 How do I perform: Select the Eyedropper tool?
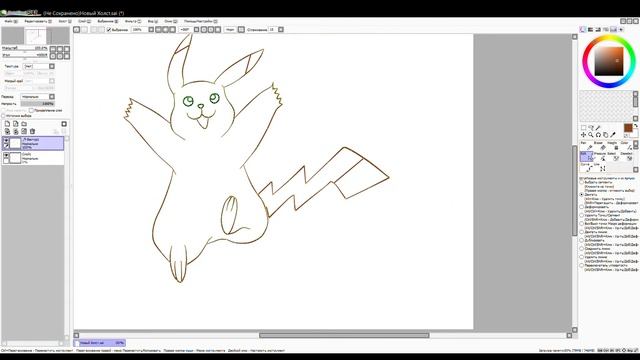pos(613,135)
